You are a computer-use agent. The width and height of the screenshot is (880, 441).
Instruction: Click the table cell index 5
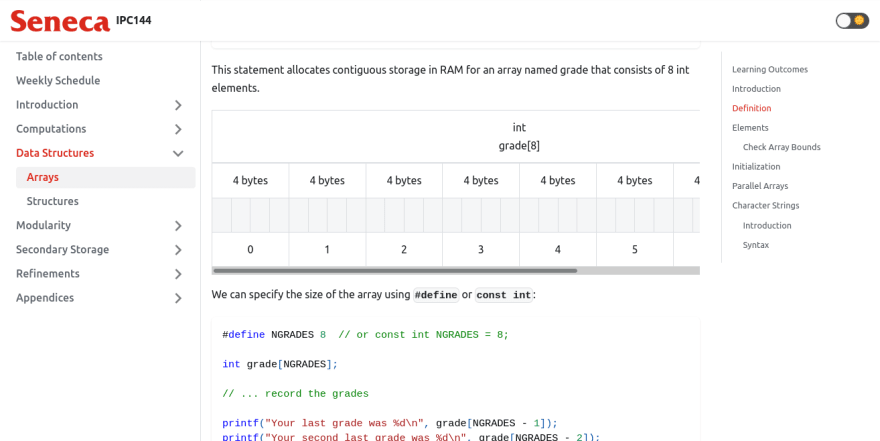coord(635,250)
